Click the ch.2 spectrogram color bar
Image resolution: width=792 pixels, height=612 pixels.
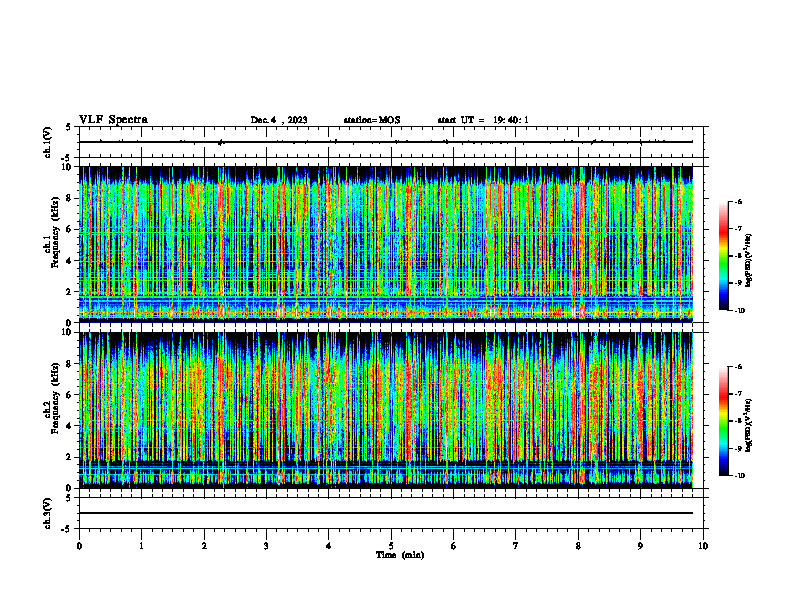click(723, 421)
